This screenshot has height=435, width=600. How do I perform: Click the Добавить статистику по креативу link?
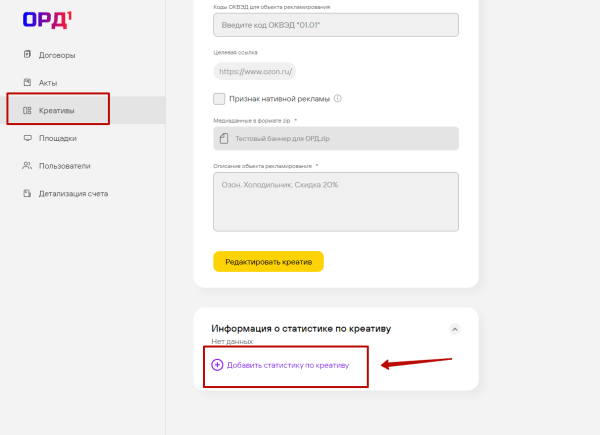click(x=287, y=365)
